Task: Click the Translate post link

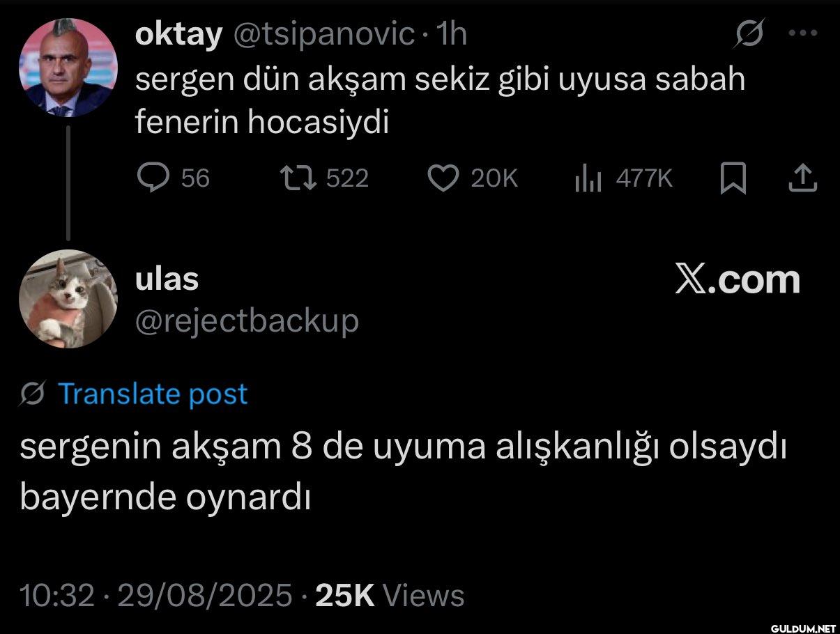Action: 153,394
